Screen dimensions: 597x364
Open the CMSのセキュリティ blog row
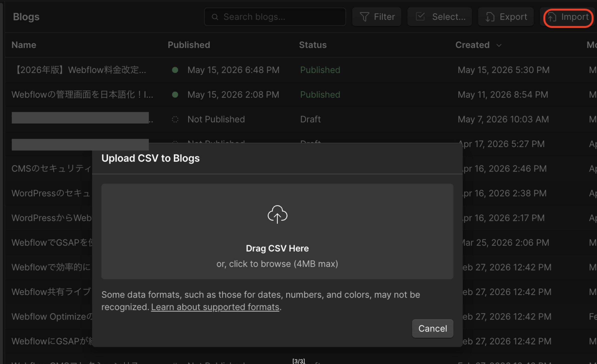tap(51, 169)
